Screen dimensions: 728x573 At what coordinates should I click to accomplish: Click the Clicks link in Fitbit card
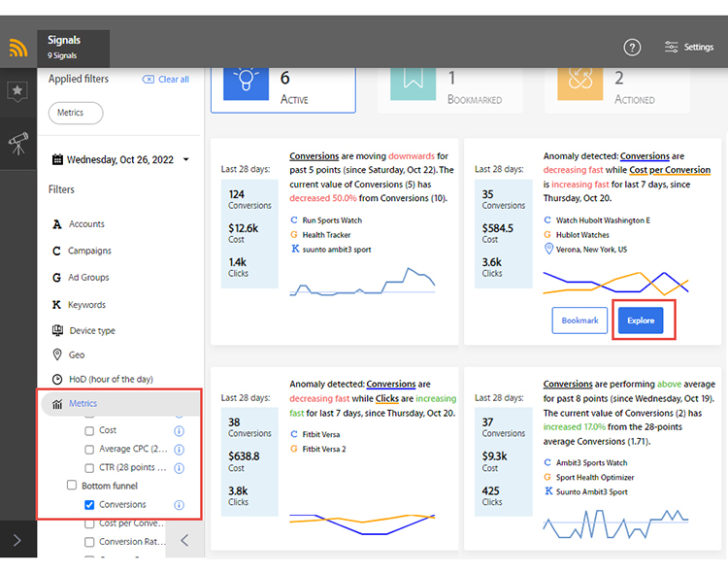tap(386, 398)
